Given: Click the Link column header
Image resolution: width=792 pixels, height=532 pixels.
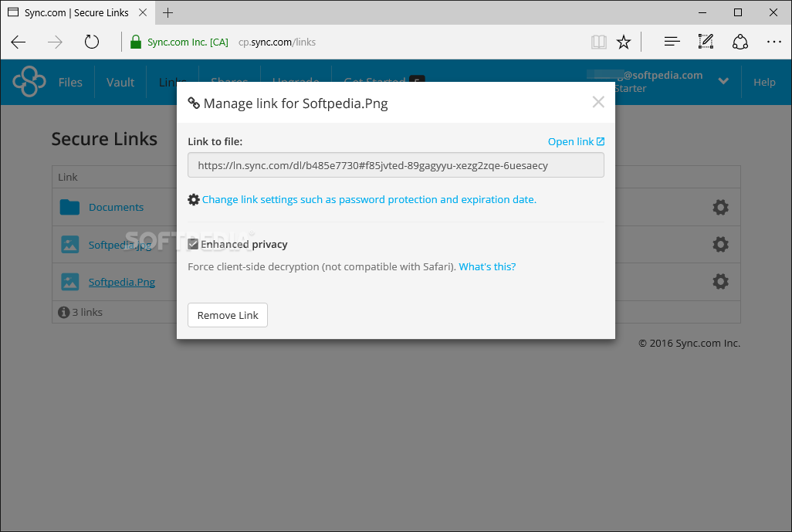Looking at the screenshot, I should pos(68,178).
